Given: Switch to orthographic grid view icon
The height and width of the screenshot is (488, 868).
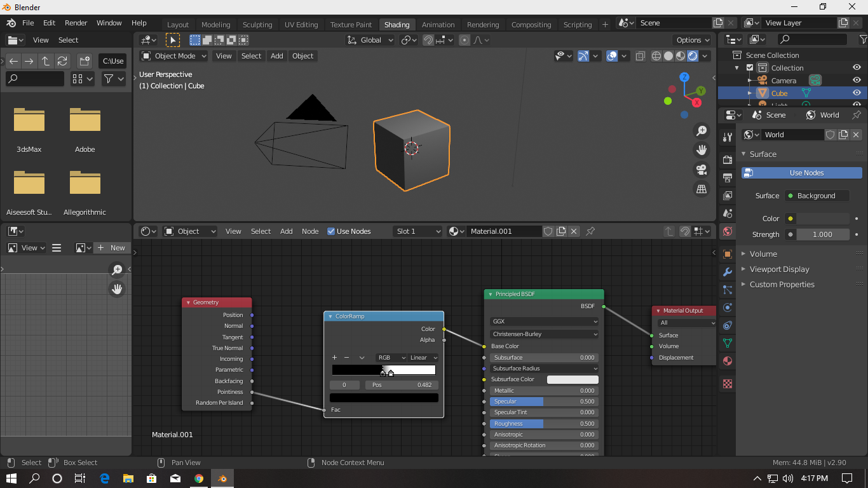Looking at the screenshot, I should click(702, 189).
